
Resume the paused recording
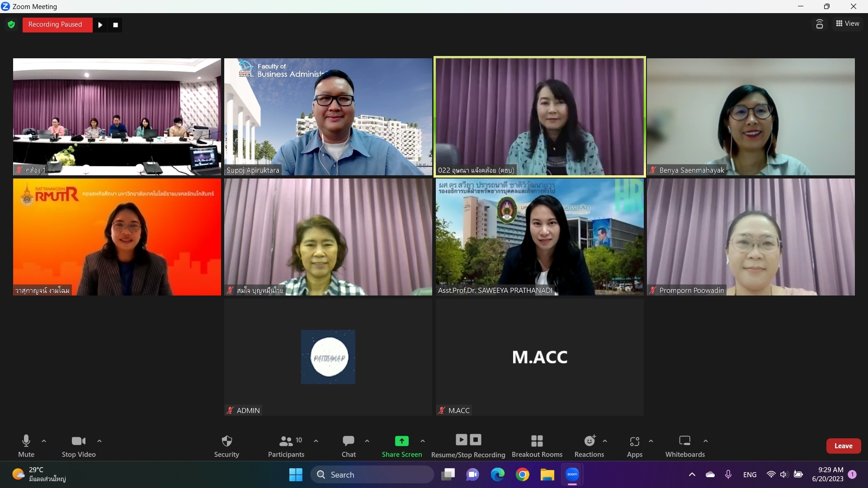(x=100, y=25)
